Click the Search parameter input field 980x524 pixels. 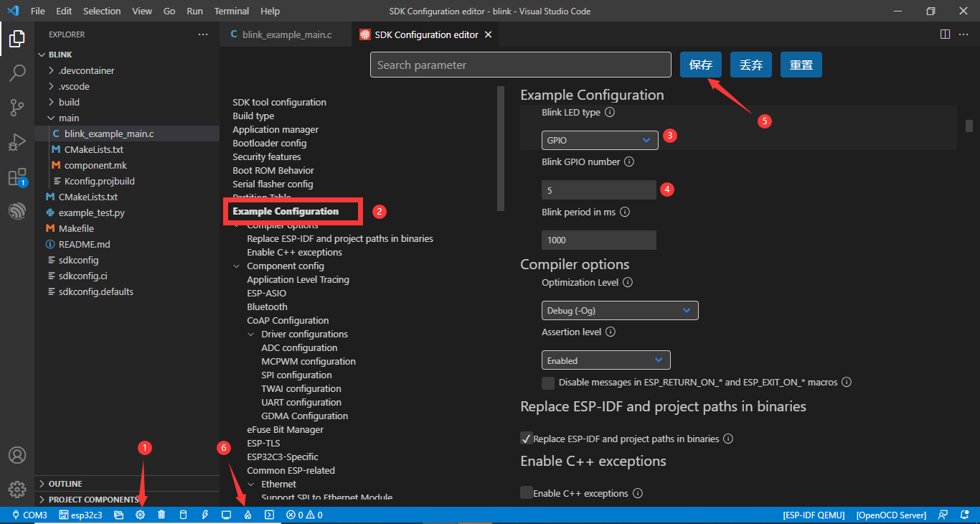click(520, 65)
